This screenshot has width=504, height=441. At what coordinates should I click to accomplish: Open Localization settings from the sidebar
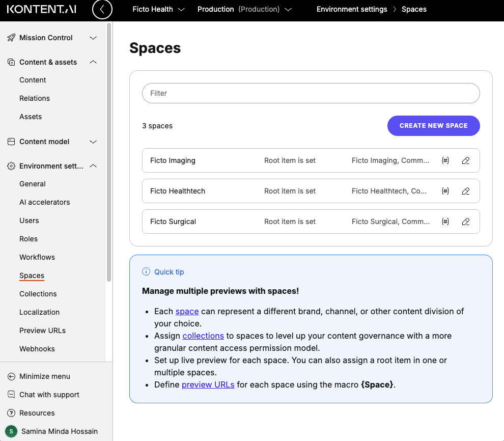[40, 312]
